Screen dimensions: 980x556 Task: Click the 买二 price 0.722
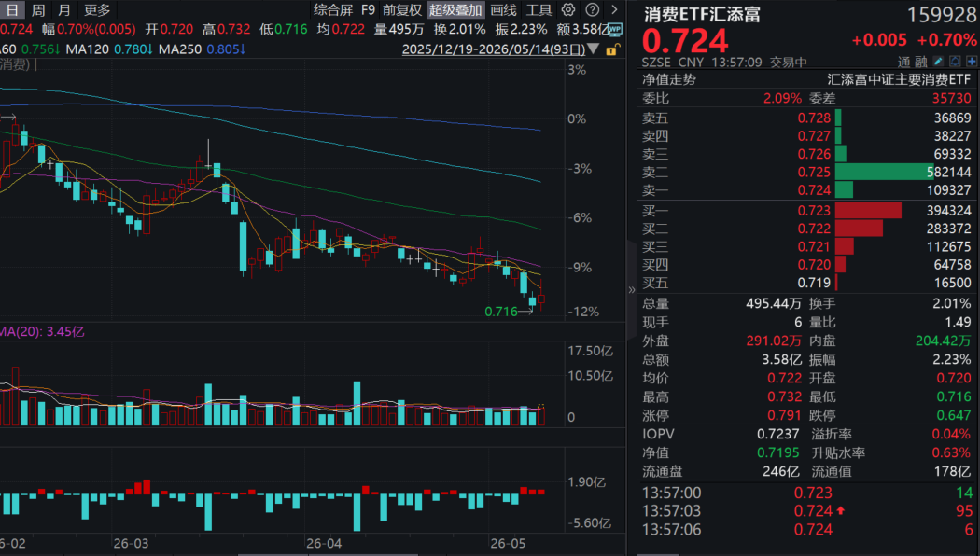(x=814, y=229)
